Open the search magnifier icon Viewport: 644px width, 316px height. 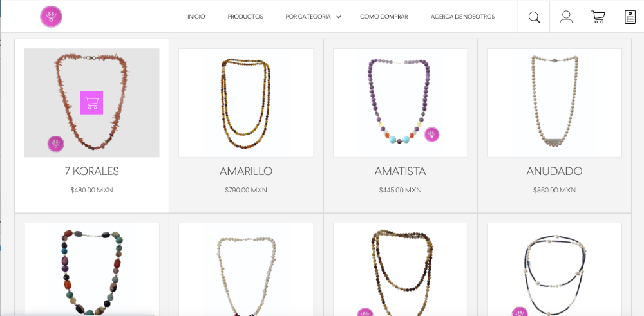click(534, 17)
